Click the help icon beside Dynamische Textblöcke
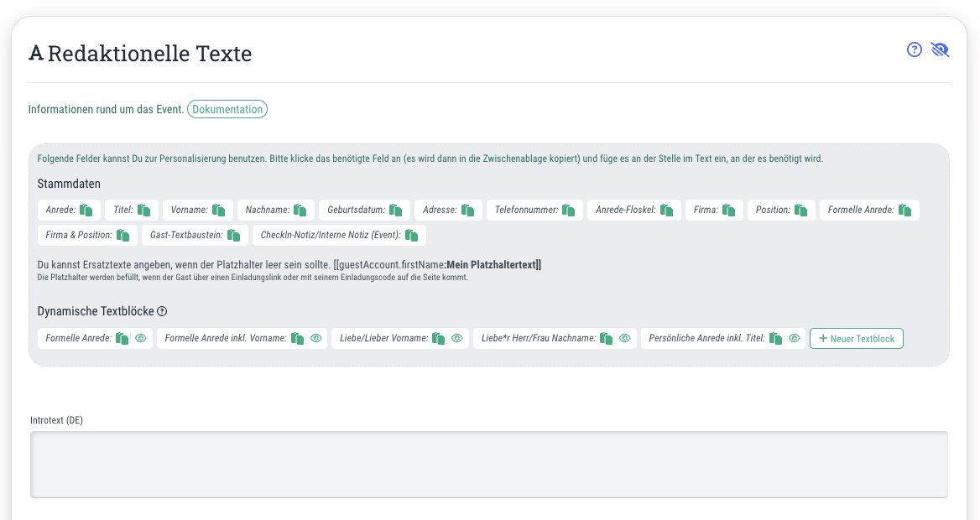Image resolution: width=980 pixels, height=520 pixels. [x=162, y=311]
